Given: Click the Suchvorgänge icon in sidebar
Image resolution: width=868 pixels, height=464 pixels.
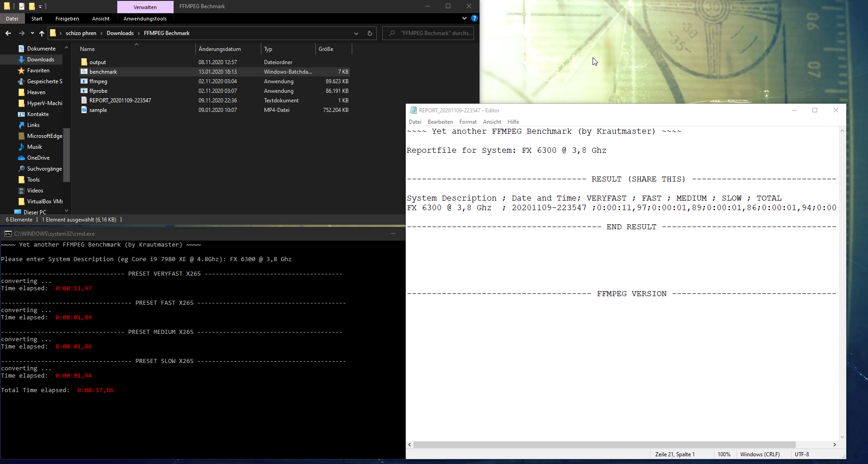Looking at the screenshot, I should [21, 169].
